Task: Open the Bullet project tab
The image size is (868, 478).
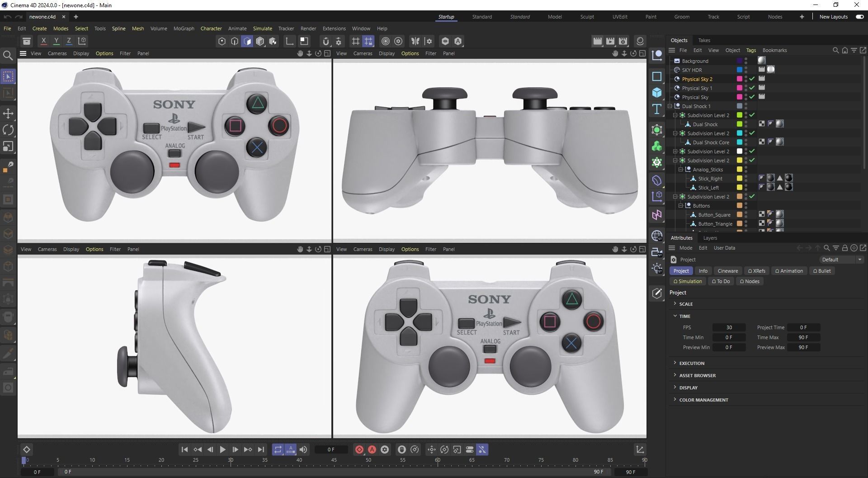Action: coord(822,271)
